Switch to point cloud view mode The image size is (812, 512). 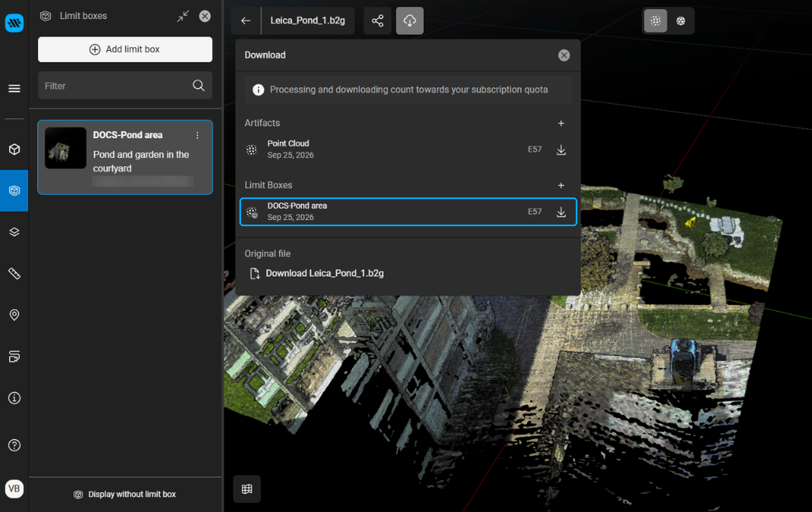656,21
